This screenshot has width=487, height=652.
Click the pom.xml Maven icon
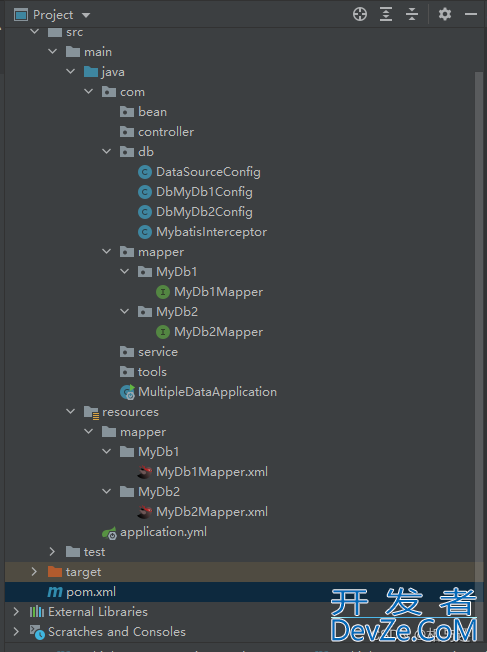tap(55, 592)
